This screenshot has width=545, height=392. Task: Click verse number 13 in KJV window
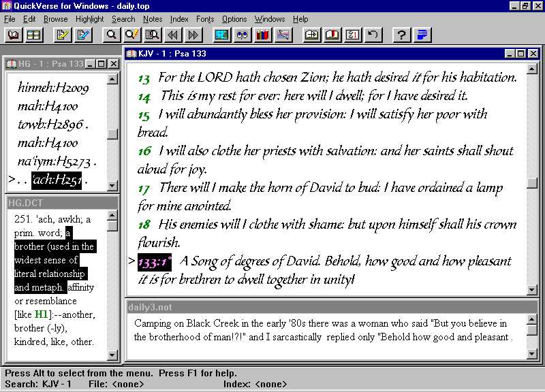144,78
